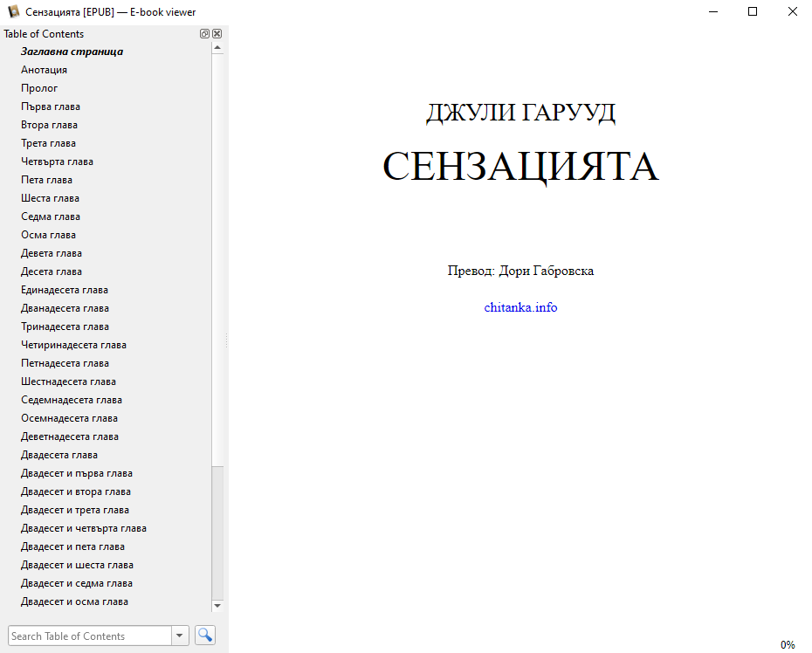Maximize the E-book viewer window
Screen dimensions: 812x653
(753, 11)
